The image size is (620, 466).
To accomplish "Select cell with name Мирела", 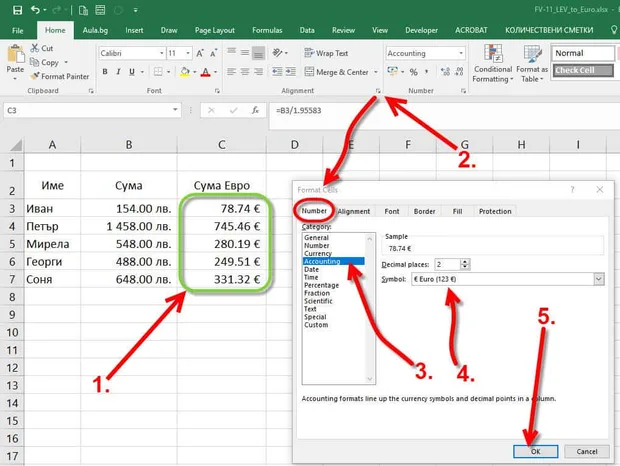I will click(52, 244).
